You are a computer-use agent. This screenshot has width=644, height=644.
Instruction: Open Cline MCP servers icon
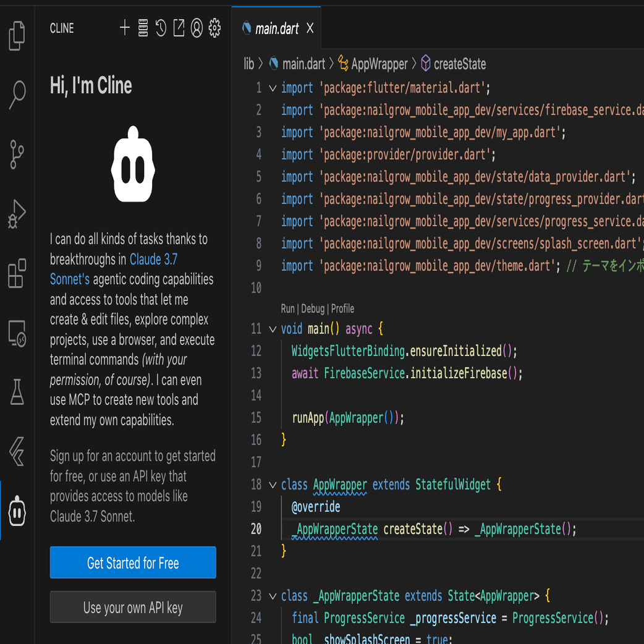coord(143,28)
